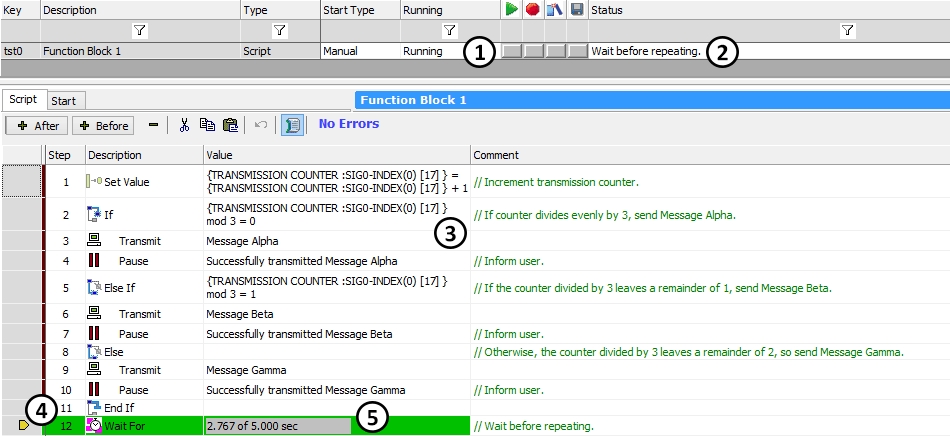Click the Undo arrow icon
The width and height of the screenshot is (950, 436).
(261, 125)
